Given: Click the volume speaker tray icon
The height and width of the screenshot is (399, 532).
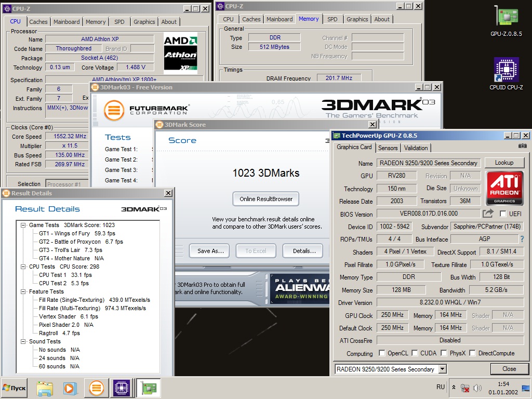Looking at the screenshot, I should 477,388.
